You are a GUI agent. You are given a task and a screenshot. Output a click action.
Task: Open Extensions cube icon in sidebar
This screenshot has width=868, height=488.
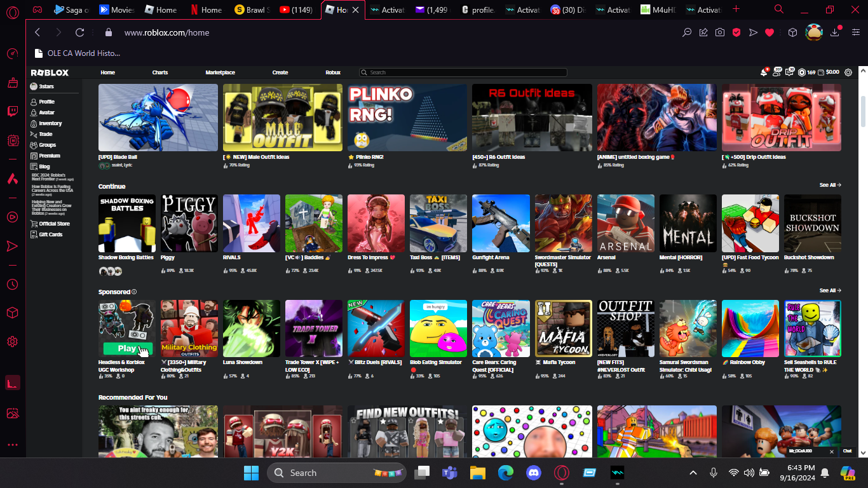click(x=12, y=313)
